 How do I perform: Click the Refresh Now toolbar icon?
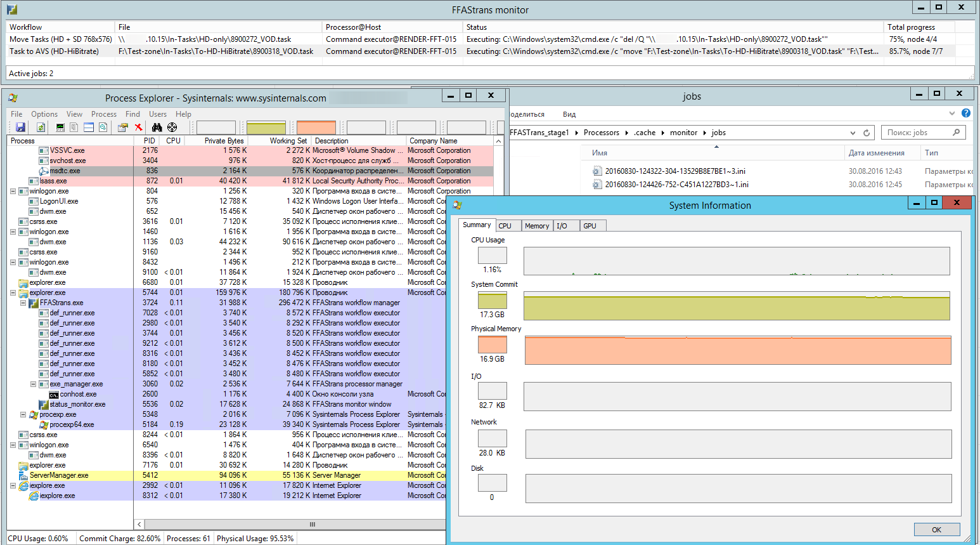click(41, 128)
